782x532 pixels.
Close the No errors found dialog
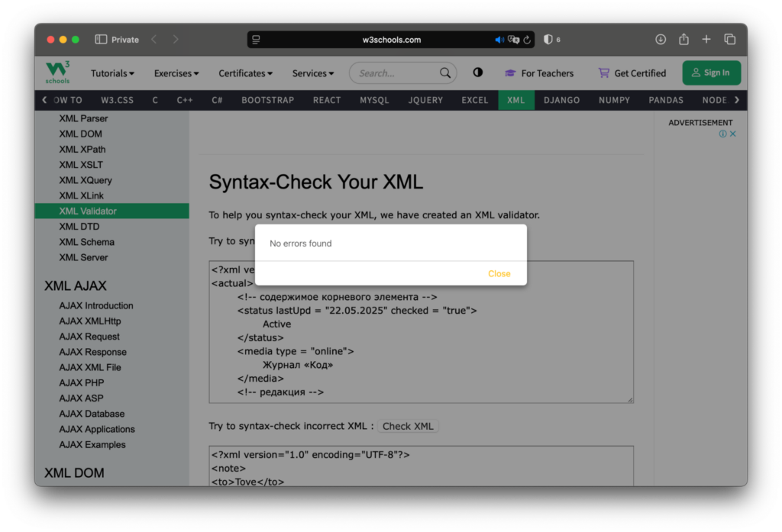click(x=499, y=273)
